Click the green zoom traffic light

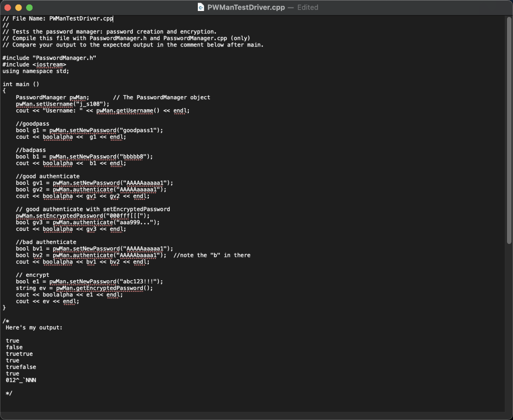[29, 8]
